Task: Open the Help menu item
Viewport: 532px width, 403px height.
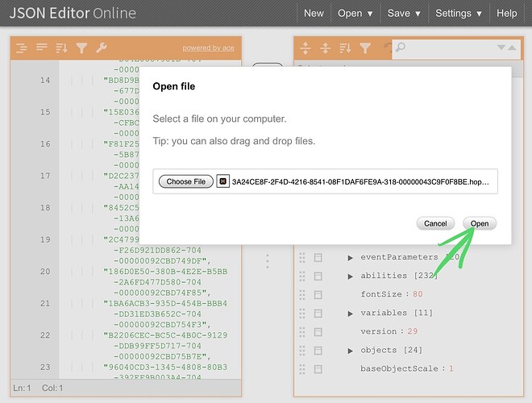Action: point(506,13)
